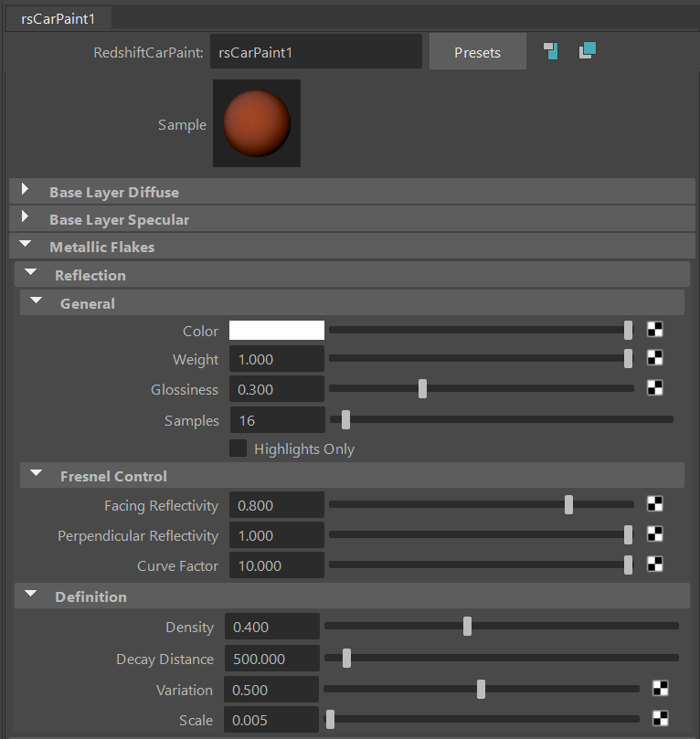
Task: Click the Samples slider handle
Action: tap(345, 419)
